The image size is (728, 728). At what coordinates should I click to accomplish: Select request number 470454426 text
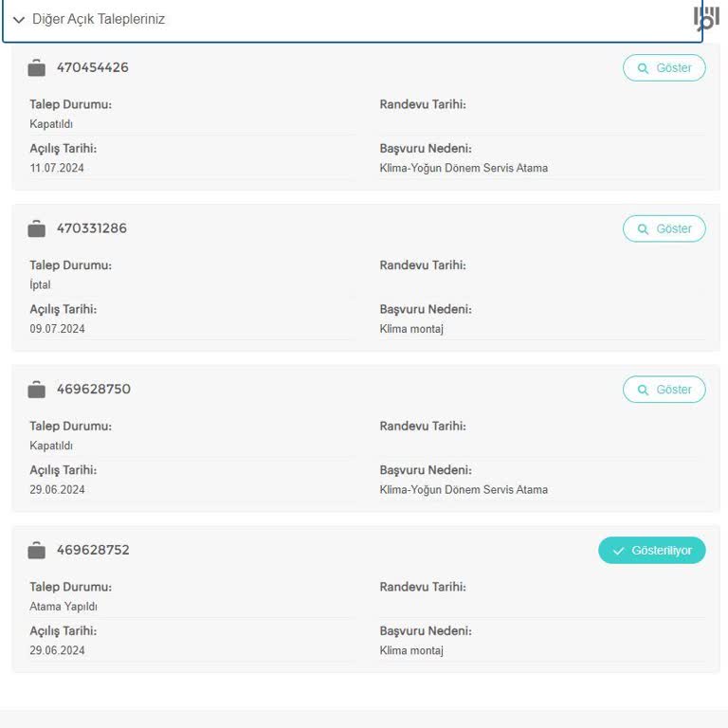tap(93, 67)
